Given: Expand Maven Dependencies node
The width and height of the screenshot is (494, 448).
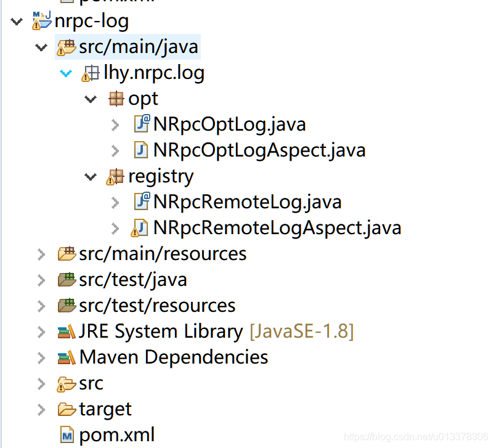Looking at the screenshot, I should pyautogui.click(x=41, y=358).
